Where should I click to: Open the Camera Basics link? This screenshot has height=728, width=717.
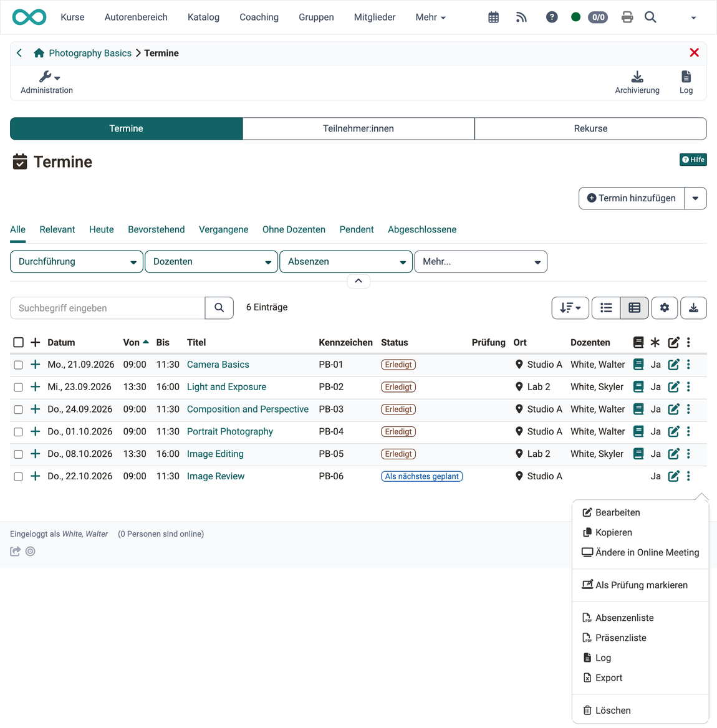[x=218, y=365]
